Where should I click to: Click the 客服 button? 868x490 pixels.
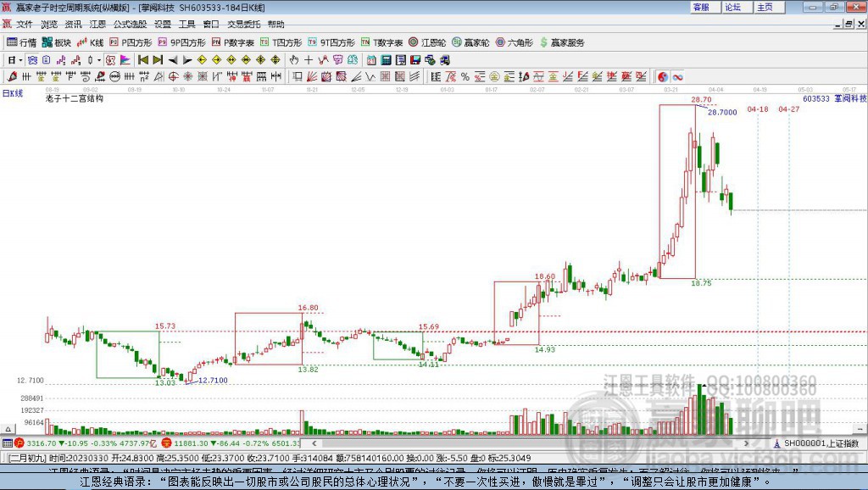pyautogui.click(x=704, y=7)
